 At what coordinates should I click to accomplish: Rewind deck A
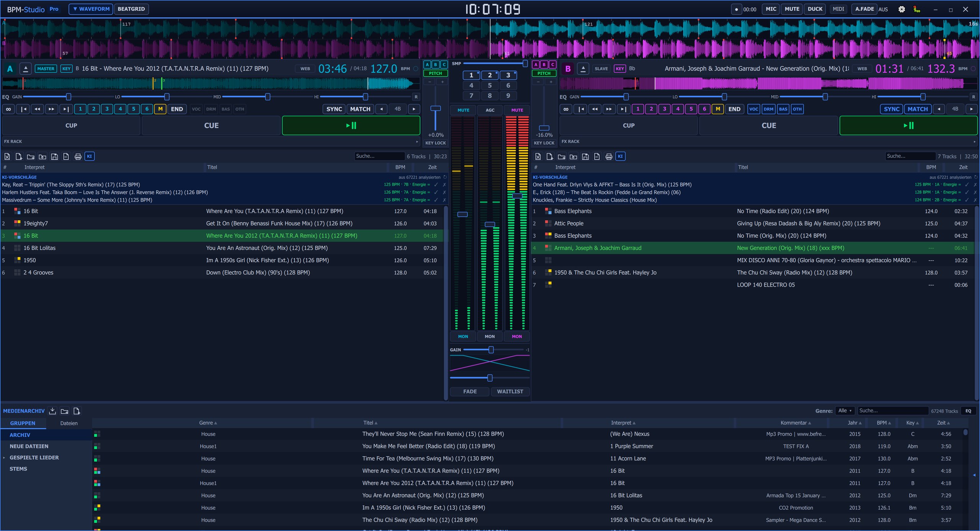(37, 109)
